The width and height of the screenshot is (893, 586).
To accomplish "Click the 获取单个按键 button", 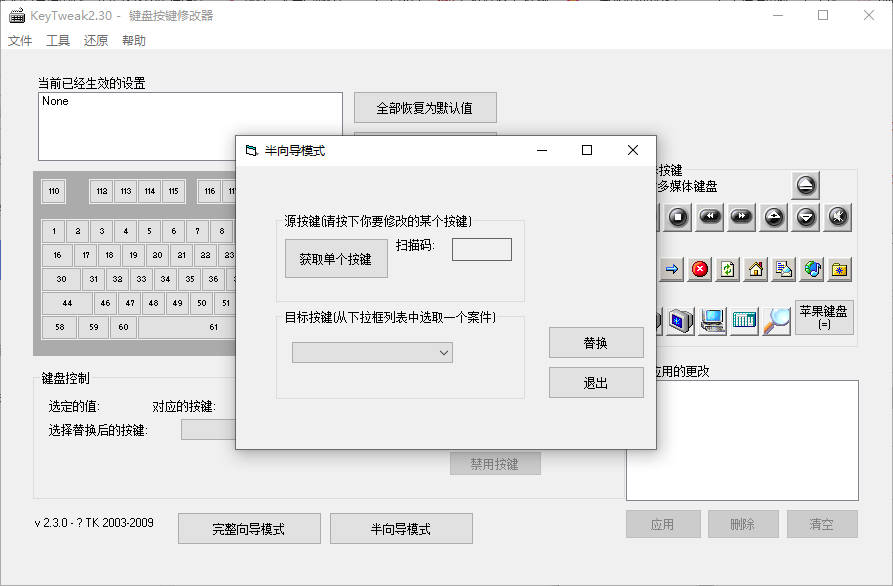I will point(336,259).
